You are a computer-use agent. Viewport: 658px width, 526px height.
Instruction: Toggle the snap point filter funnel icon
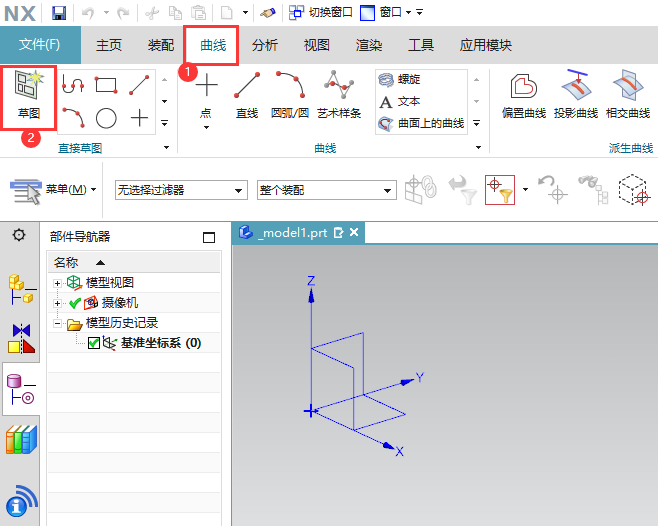[499, 190]
